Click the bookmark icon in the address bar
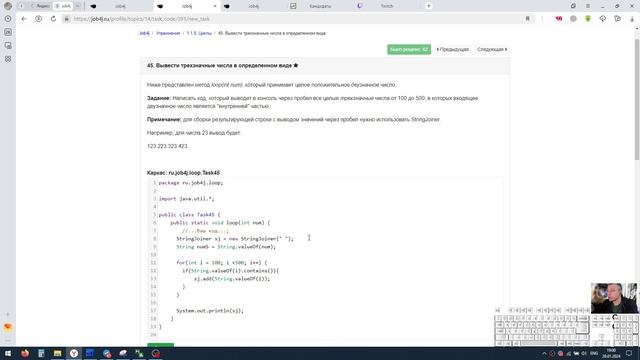This screenshot has width=640, height=360. coord(527,19)
